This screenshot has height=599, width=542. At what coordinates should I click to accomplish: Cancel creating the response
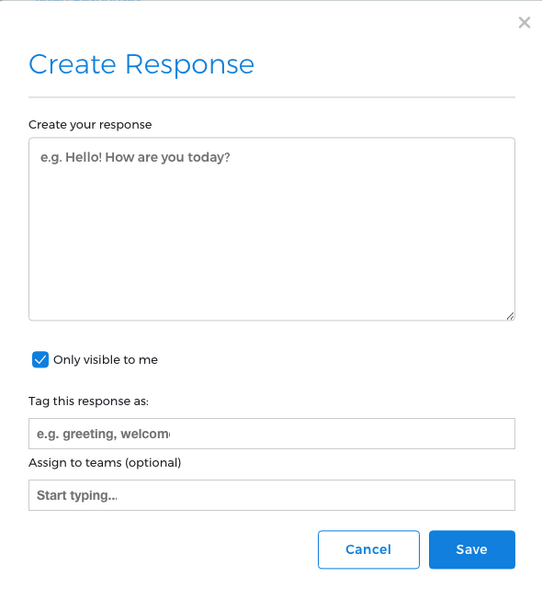tap(369, 549)
